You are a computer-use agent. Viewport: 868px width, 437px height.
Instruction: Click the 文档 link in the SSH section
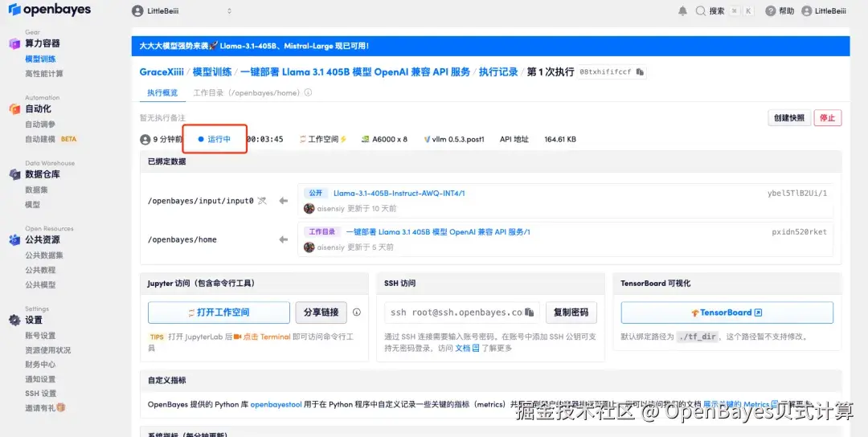(467, 349)
